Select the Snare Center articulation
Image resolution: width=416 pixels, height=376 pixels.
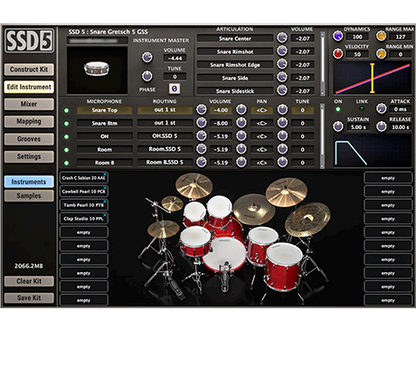point(235,38)
